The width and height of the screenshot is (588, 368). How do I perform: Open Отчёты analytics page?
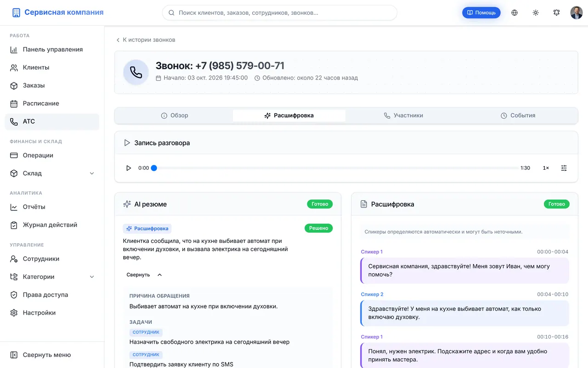[x=52, y=207]
